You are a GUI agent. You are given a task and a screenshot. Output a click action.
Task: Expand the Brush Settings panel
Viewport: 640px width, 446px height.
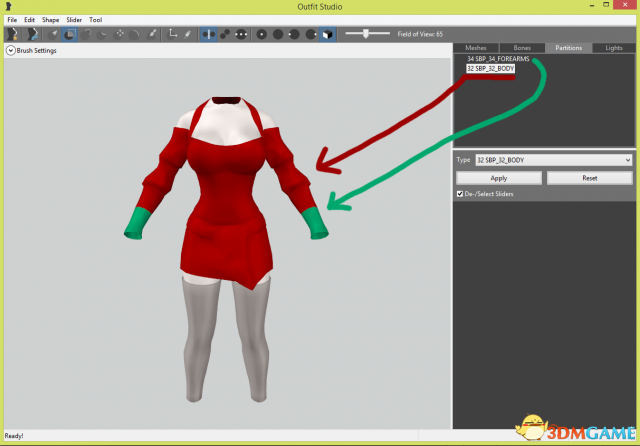click(11, 50)
